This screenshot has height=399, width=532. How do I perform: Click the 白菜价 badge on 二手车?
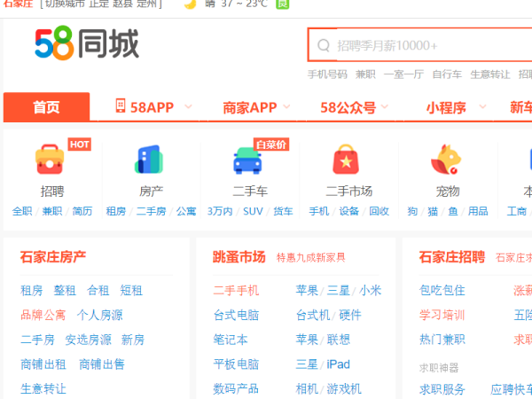[x=271, y=145]
